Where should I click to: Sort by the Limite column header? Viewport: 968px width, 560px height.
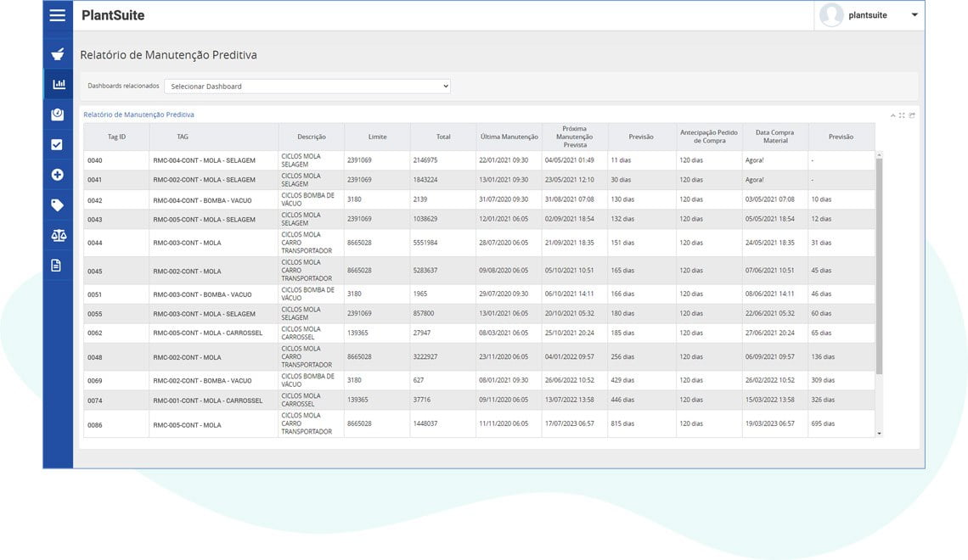pos(377,137)
